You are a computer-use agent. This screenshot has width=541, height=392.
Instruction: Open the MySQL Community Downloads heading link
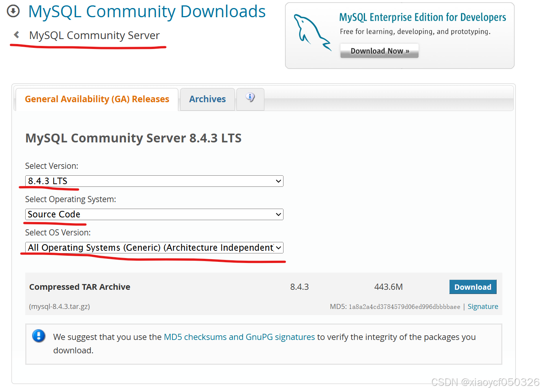(x=147, y=11)
